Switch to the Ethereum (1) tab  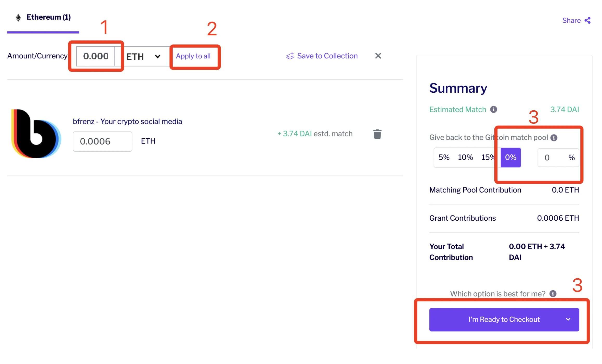[48, 17]
